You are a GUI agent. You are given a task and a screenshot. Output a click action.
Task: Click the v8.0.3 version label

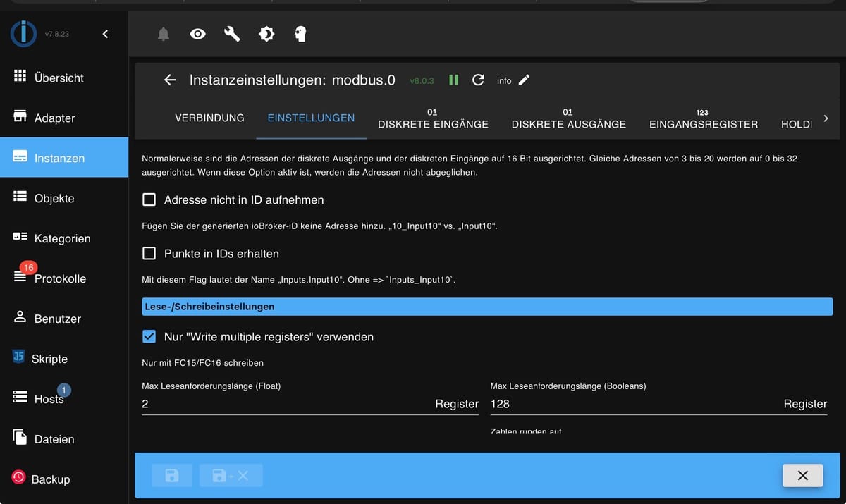(x=422, y=81)
